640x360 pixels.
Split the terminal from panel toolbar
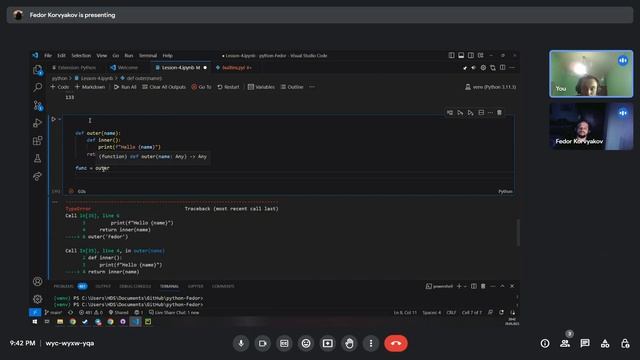click(x=474, y=286)
